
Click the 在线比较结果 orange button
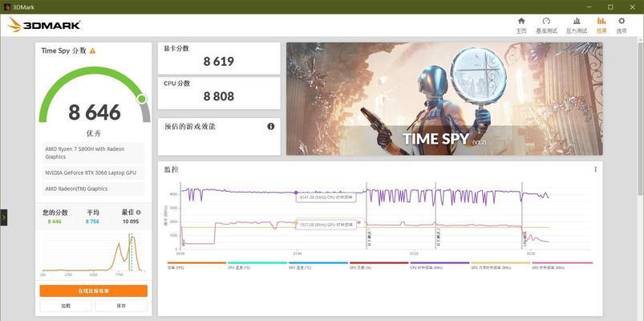click(x=94, y=291)
